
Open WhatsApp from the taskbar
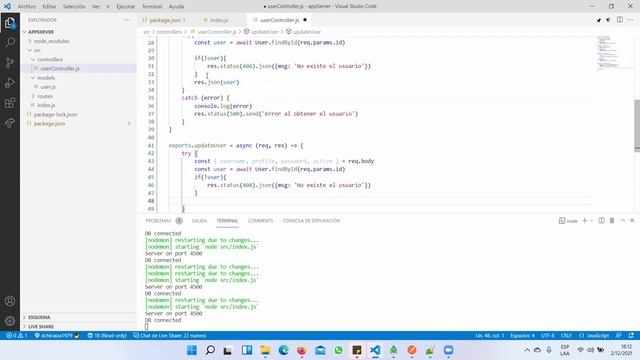click(x=338, y=350)
